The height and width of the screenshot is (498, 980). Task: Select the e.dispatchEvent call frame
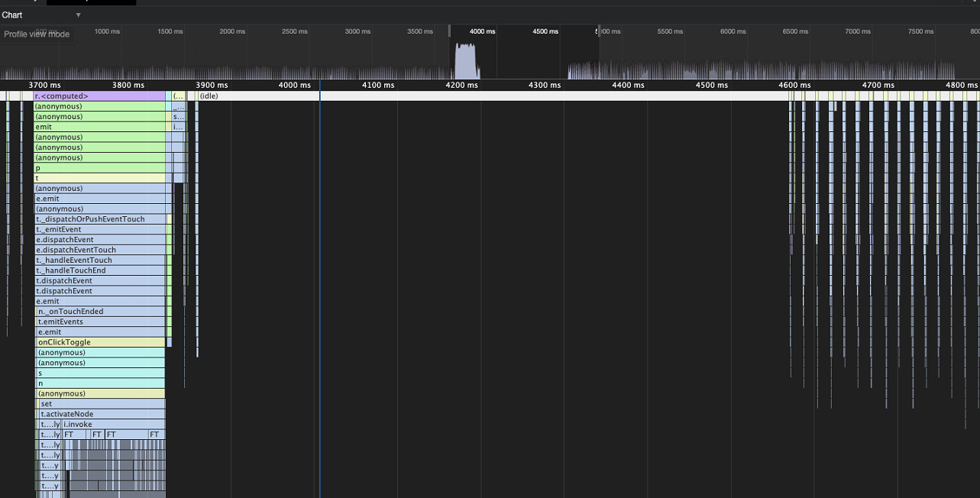(101, 240)
